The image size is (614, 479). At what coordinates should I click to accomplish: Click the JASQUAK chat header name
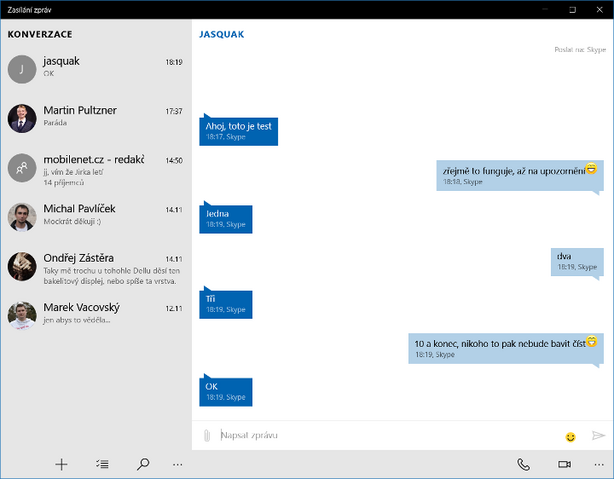click(222, 34)
